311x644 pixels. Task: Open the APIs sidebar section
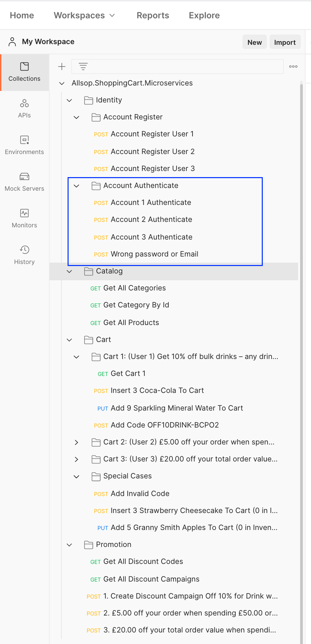tap(24, 109)
